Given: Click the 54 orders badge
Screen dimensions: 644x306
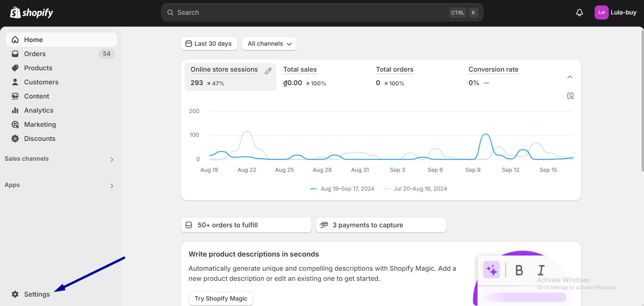Looking at the screenshot, I should pyautogui.click(x=107, y=54).
